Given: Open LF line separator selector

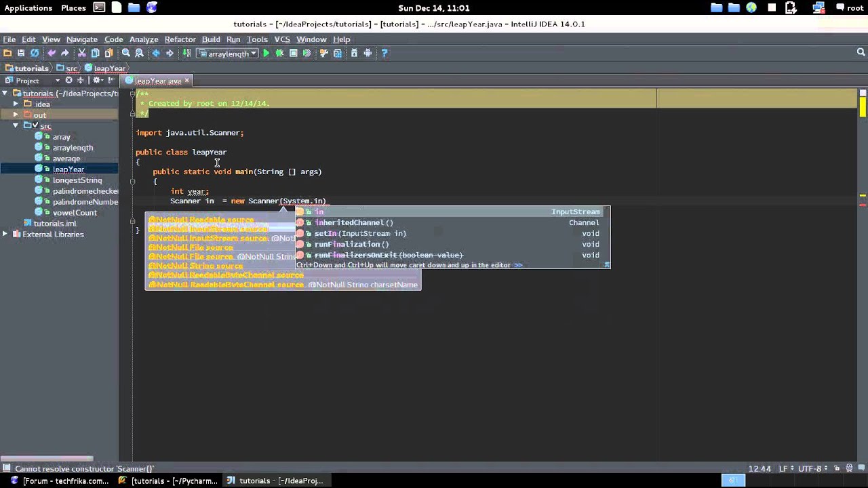Looking at the screenshot, I should point(785,468).
